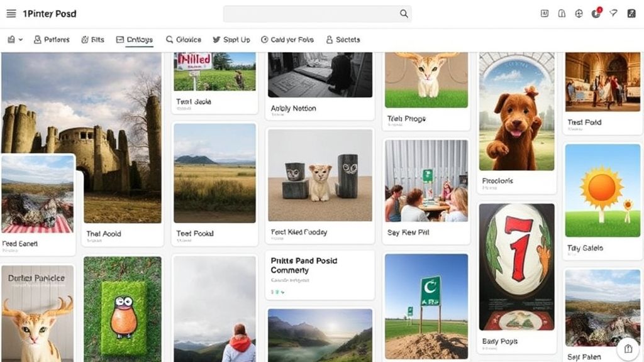Click the "Anbly Nottion" pin caption
Viewport: 644px width, 362px height.
pos(293,108)
